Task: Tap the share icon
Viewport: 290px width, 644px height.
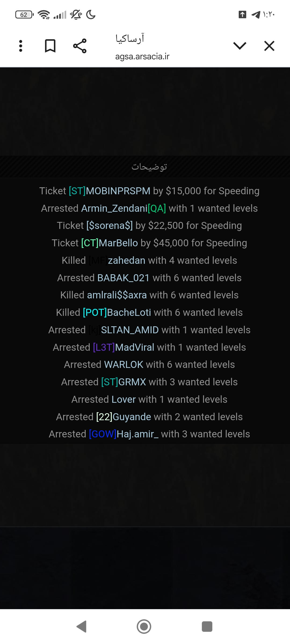Action: (80, 46)
